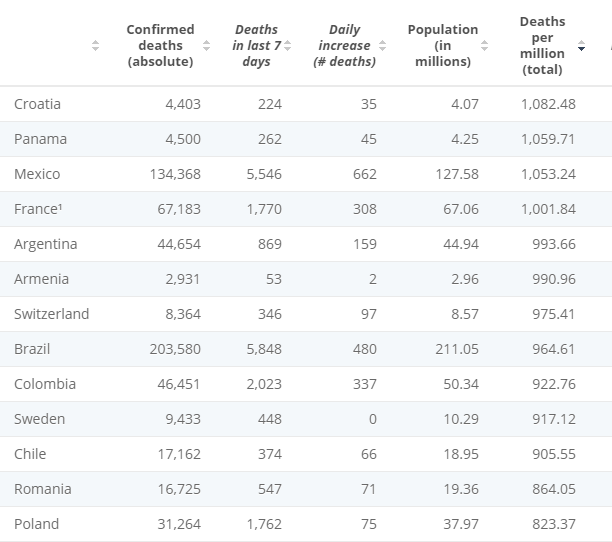Select the Mexico row name
This screenshot has width=612, height=542.
point(37,174)
